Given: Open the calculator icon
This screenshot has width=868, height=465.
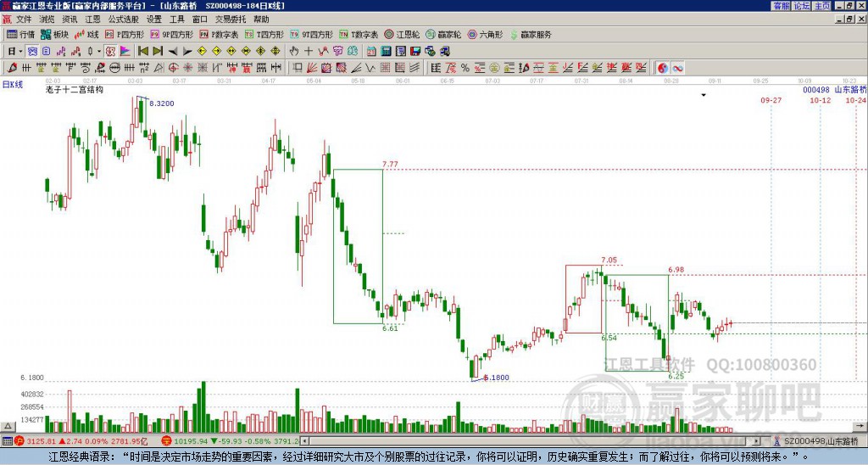Looking at the screenshot, I should (386, 52).
